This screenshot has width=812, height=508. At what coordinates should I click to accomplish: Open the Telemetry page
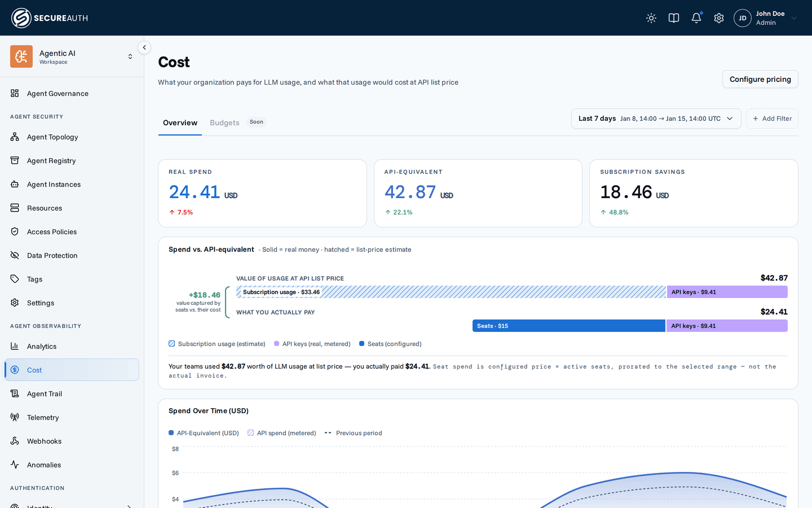tap(72, 417)
